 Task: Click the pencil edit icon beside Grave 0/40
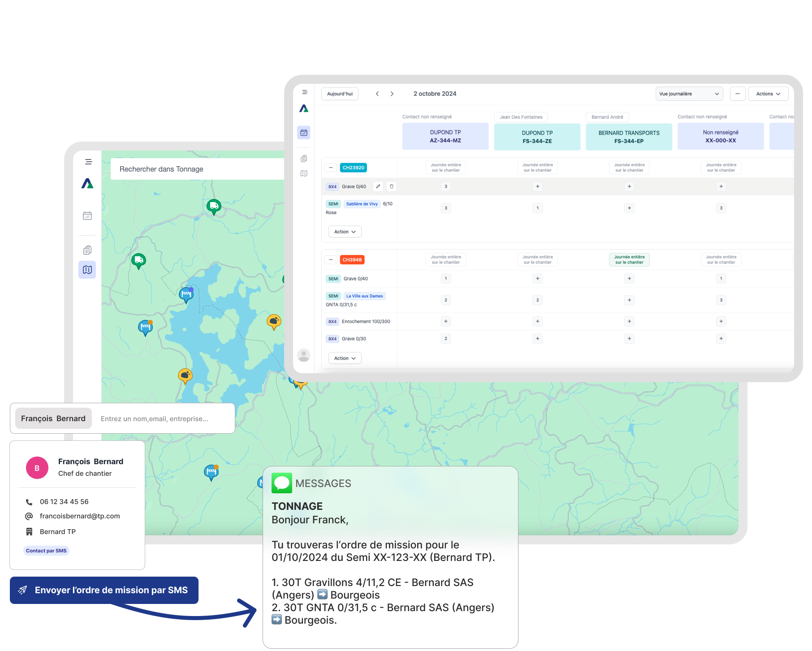click(378, 186)
